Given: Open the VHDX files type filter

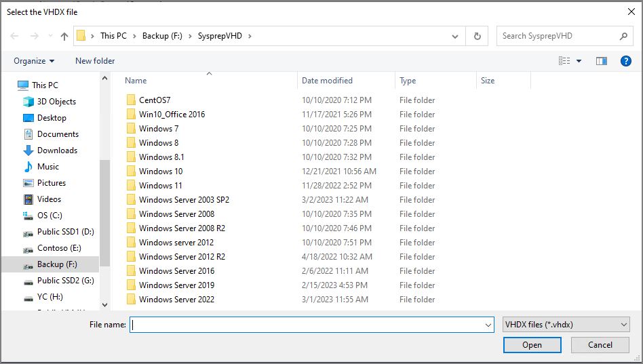Looking at the screenshot, I should point(566,325).
